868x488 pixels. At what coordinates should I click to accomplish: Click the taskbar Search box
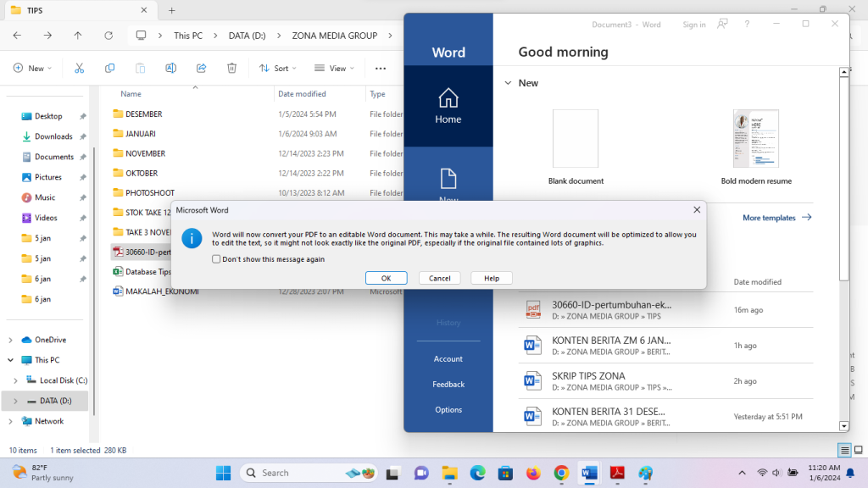pos(309,473)
